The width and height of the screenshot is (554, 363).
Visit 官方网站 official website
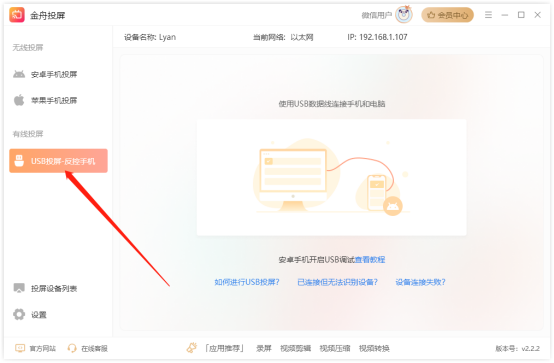click(42, 349)
